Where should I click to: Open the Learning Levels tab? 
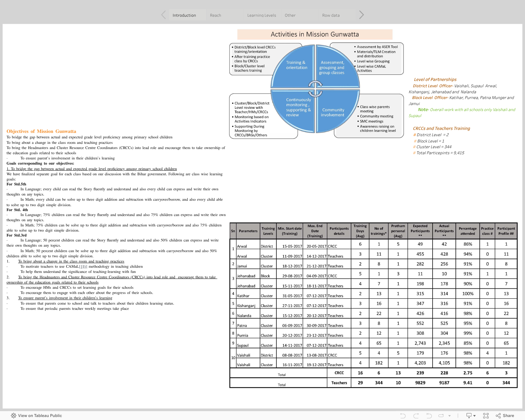point(261,15)
